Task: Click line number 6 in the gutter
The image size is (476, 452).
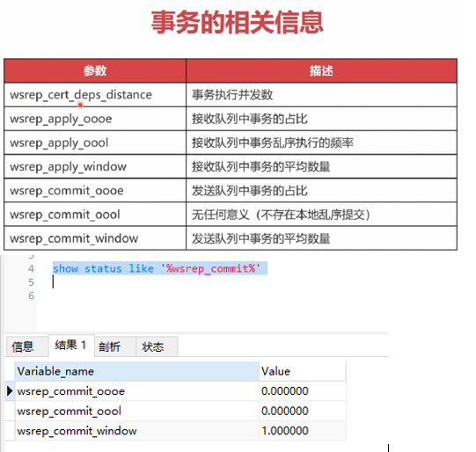Action: [x=32, y=295]
